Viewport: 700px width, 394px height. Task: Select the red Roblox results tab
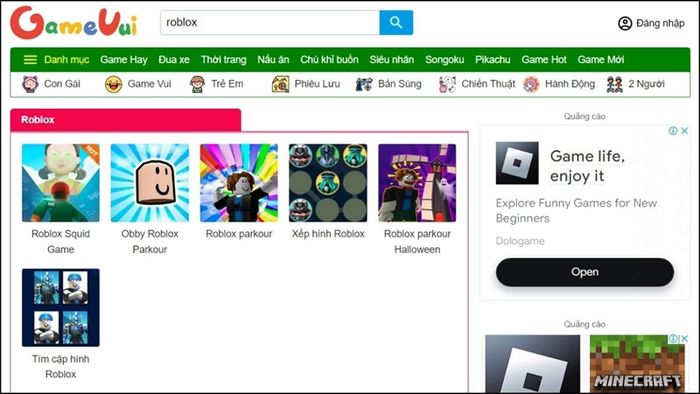point(125,120)
